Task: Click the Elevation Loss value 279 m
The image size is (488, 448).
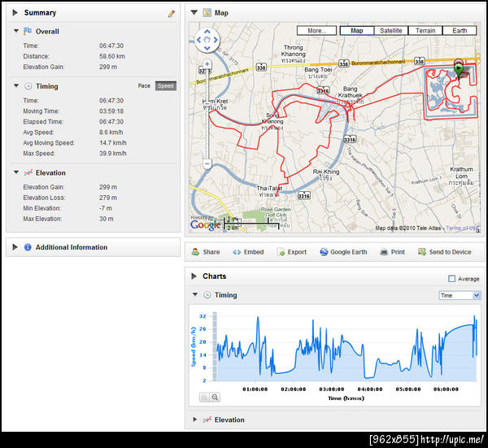Action: [108, 198]
